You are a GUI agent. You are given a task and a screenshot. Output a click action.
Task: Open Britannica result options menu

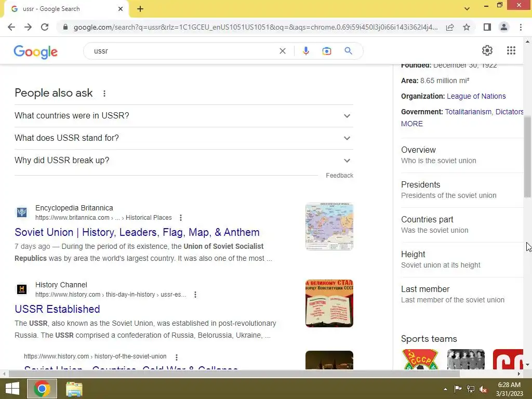[181, 218]
